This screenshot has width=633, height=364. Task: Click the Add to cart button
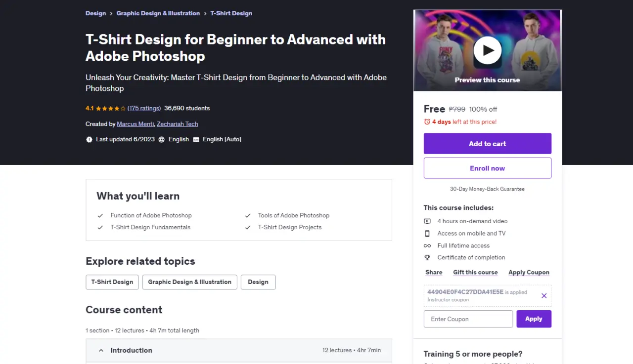click(488, 144)
